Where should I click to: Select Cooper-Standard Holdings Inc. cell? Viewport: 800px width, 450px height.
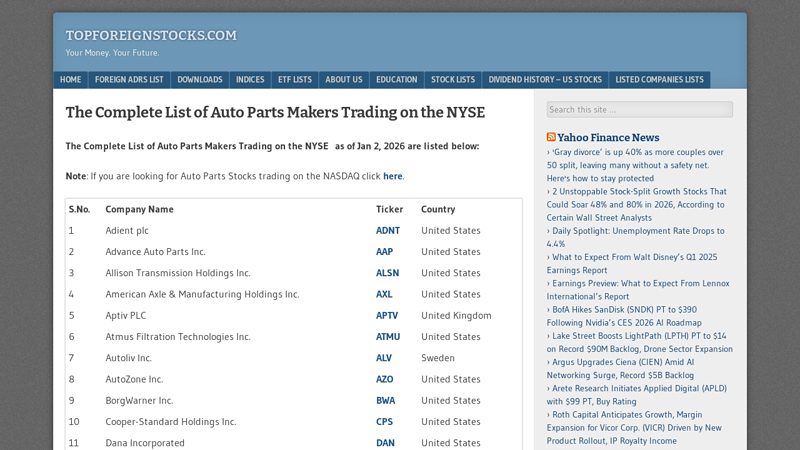171,422
